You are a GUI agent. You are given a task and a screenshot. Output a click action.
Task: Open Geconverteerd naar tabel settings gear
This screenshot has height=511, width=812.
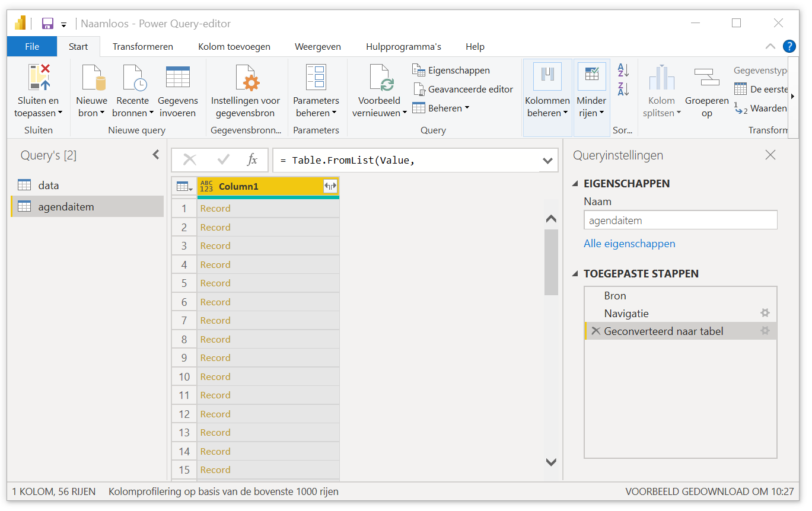[765, 331]
